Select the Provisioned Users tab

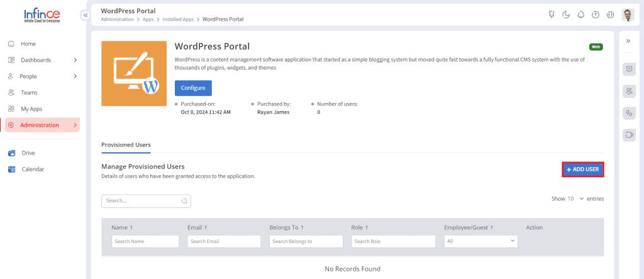[x=126, y=145]
